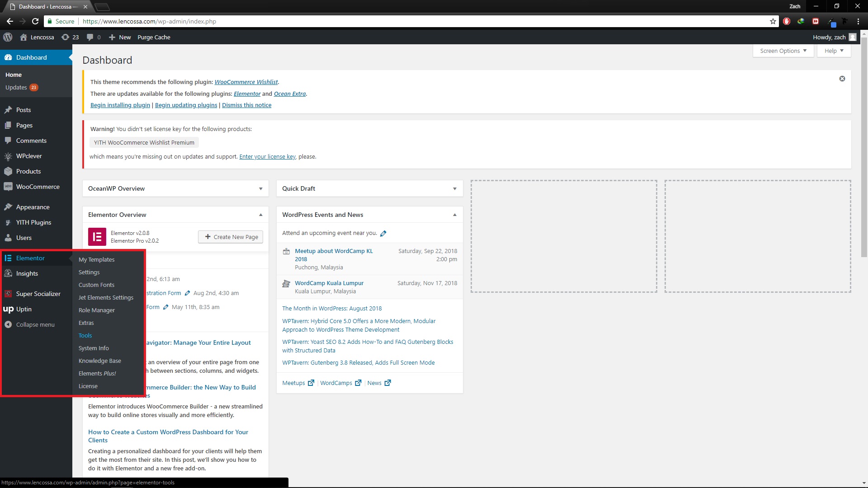Viewport: 868px width, 488px height.
Task: Expand the Quick Draft widget
Action: (455, 189)
